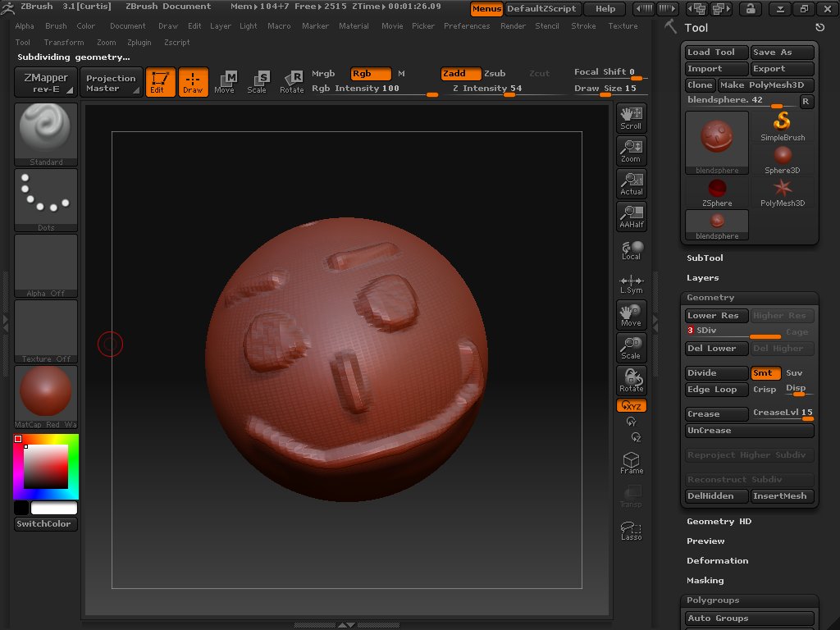Select the Sphere3D tool
Viewport: 840px width, 630px height.
(x=782, y=160)
